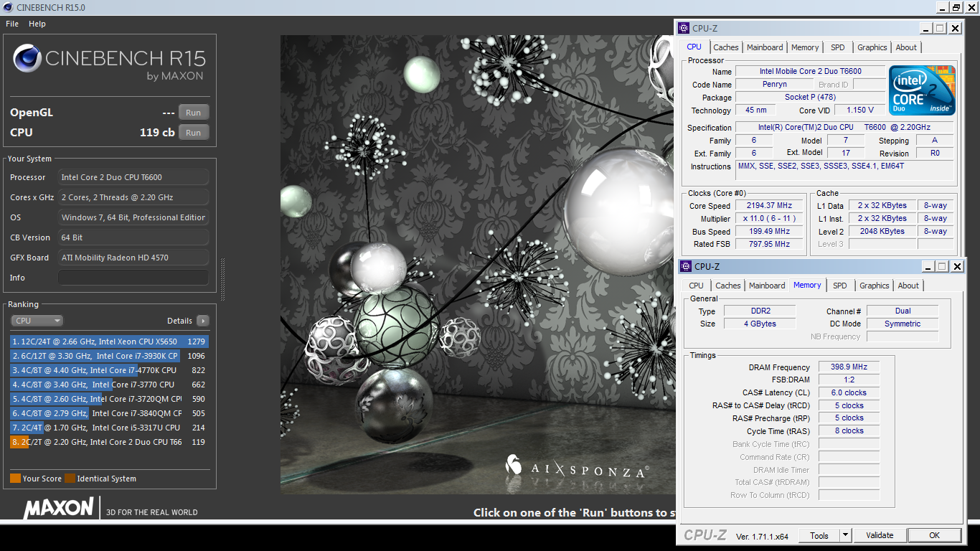Viewport: 980px width, 551px height.
Task: Click the Validate button in CPU-Z
Action: click(880, 535)
